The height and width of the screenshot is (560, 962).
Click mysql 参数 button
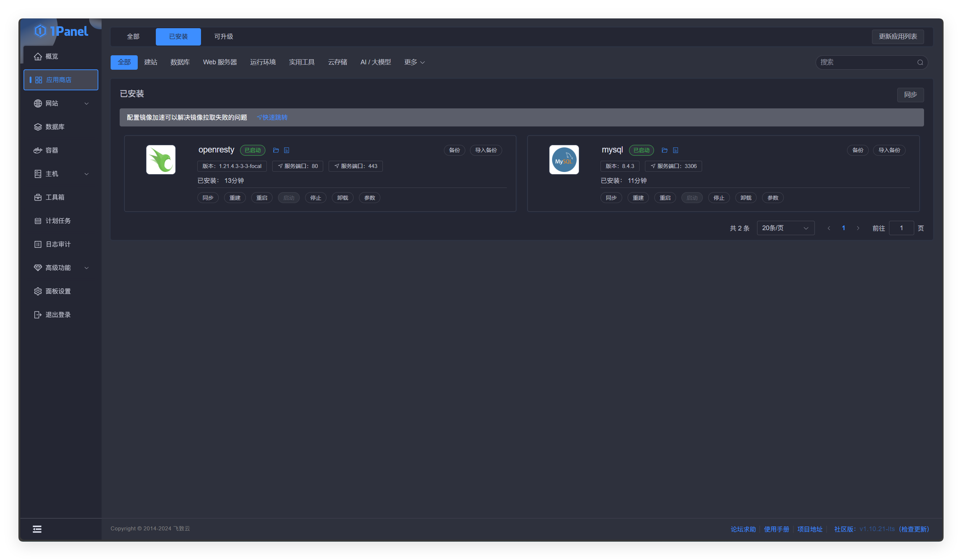click(773, 198)
